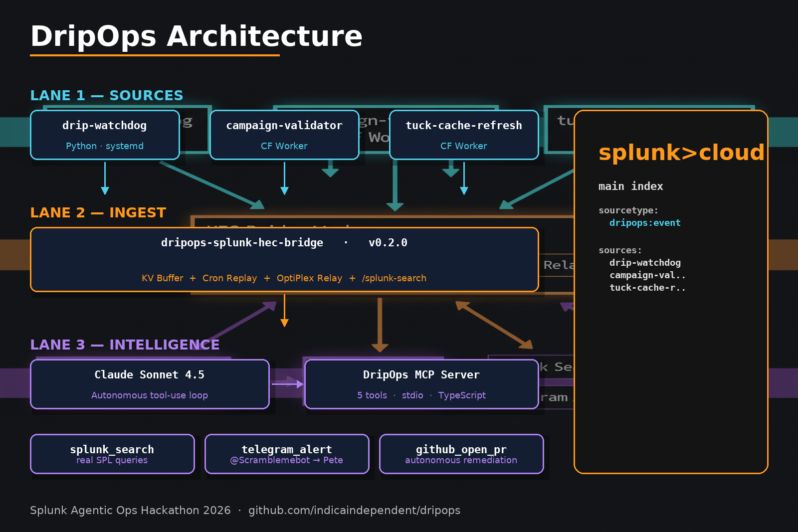Click the Python · systemd subtitle

pos(105,146)
